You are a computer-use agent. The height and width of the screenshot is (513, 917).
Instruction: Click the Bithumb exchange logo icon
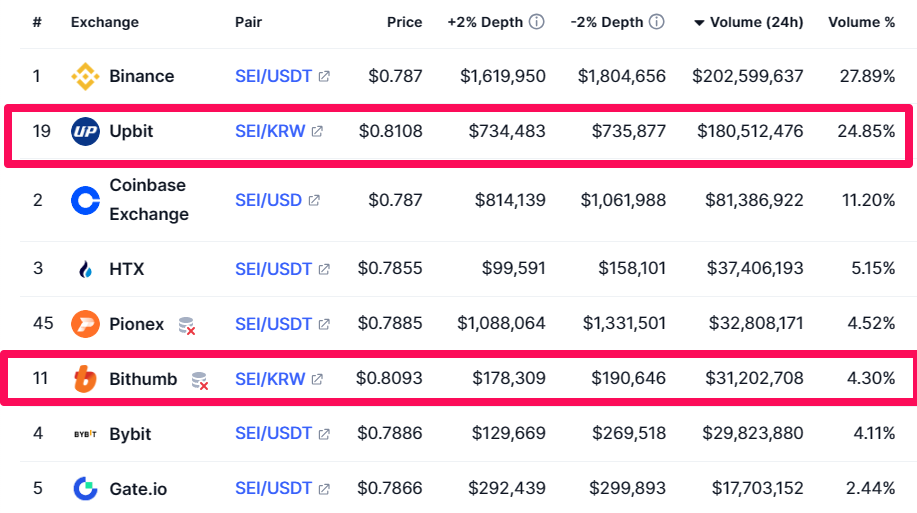pyautogui.click(x=86, y=379)
